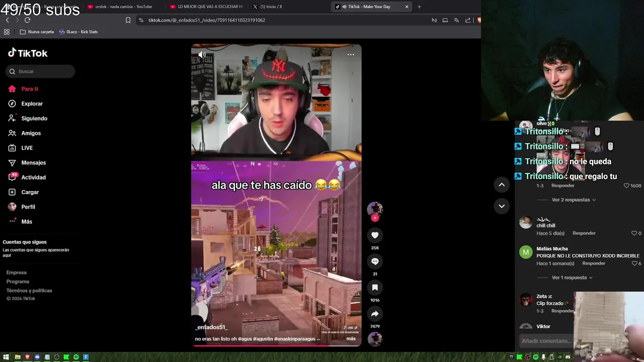Open Epic Games tray icon
Image resolution: width=644 pixels, height=362 pixels.
coord(511,357)
